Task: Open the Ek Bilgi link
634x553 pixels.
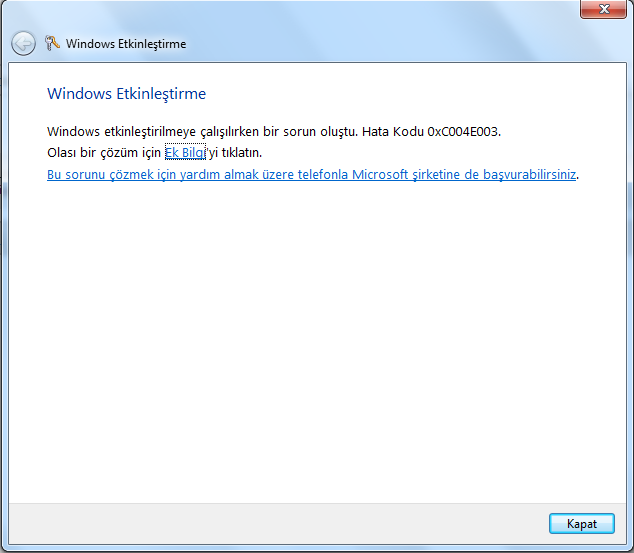Action: pyautogui.click(x=185, y=152)
